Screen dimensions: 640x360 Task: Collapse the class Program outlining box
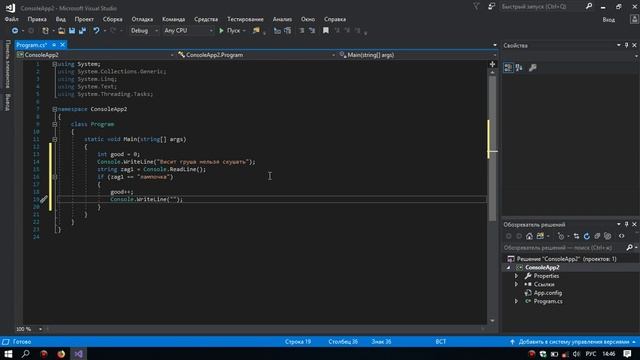[x=55, y=124]
